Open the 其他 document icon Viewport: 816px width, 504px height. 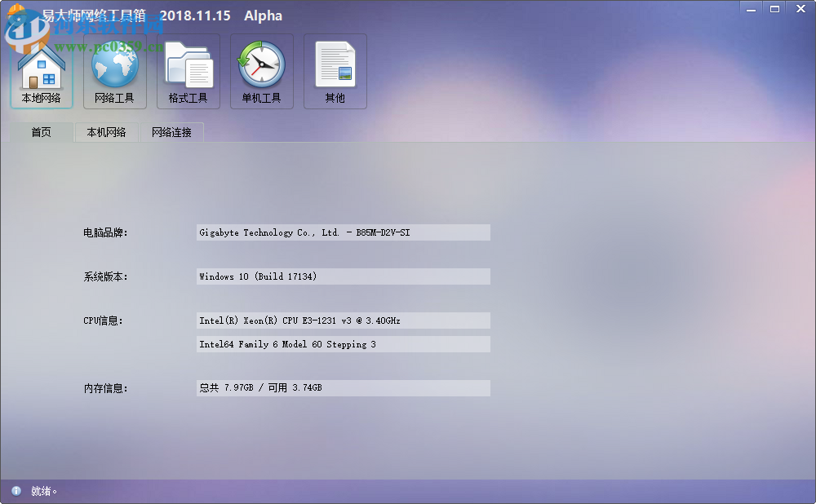[335, 71]
